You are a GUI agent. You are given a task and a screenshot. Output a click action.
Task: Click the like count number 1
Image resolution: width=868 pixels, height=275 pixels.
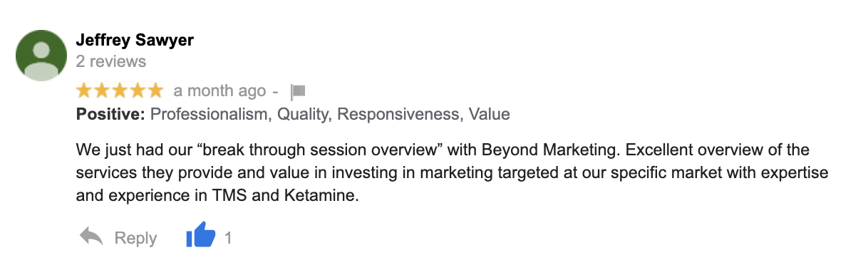228,238
